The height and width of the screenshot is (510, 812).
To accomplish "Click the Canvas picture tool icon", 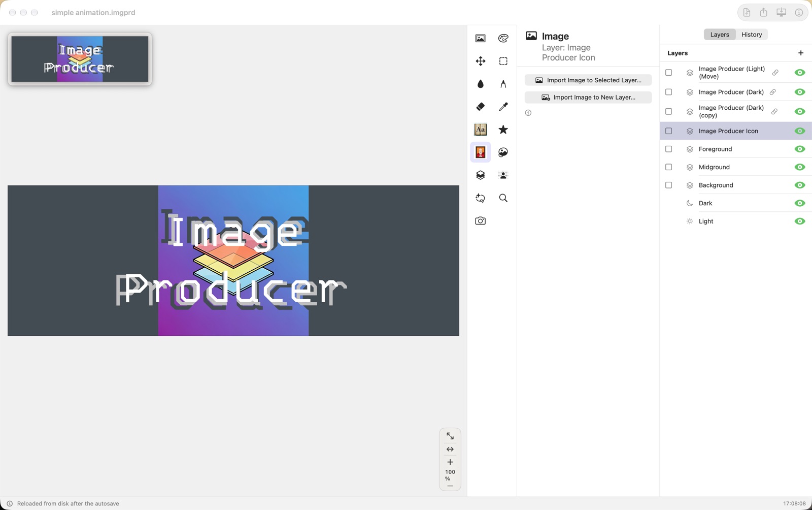I will tap(480, 38).
